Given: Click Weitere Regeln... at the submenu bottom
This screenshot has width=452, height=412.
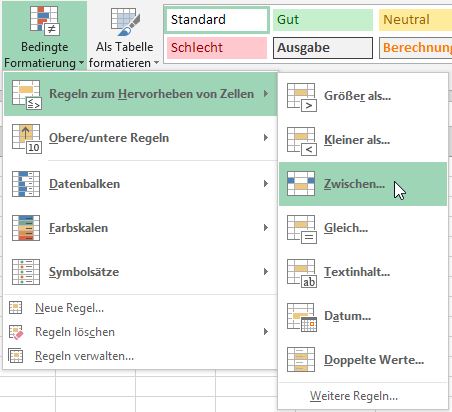Looking at the screenshot, I should (354, 396).
